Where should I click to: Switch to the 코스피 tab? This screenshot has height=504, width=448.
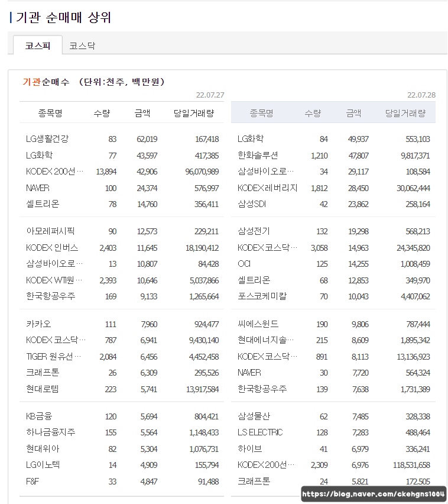tap(38, 46)
